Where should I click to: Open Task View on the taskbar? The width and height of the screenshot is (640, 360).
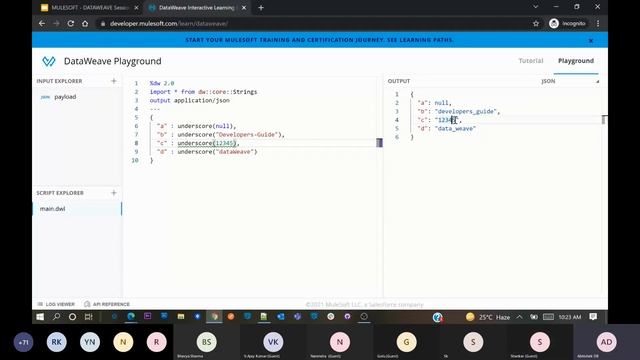coord(88,317)
